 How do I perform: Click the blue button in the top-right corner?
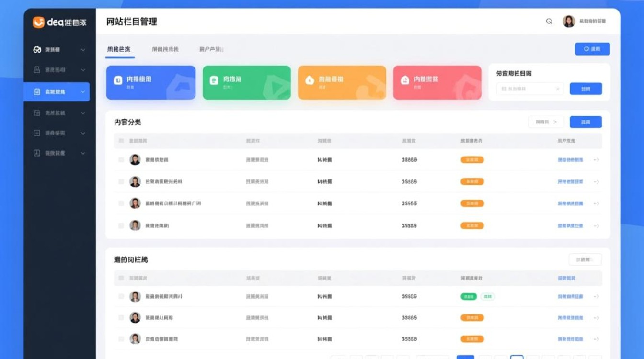coord(592,48)
